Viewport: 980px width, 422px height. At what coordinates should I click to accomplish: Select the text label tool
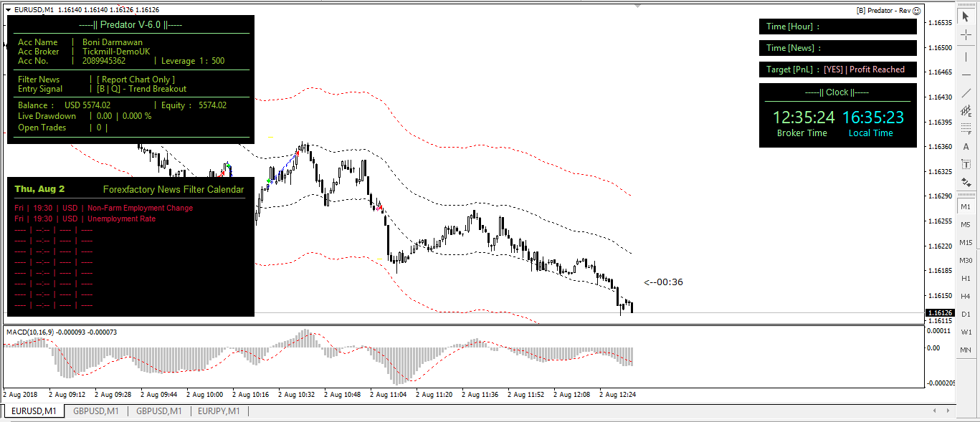pyautogui.click(x=966, y=165)
